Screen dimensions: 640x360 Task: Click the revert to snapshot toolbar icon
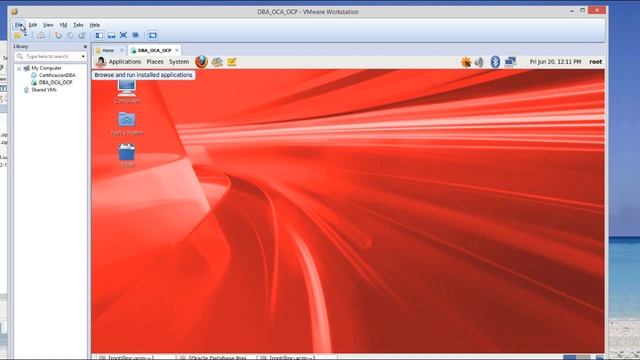pyautogui.click(x=70, y=36)
